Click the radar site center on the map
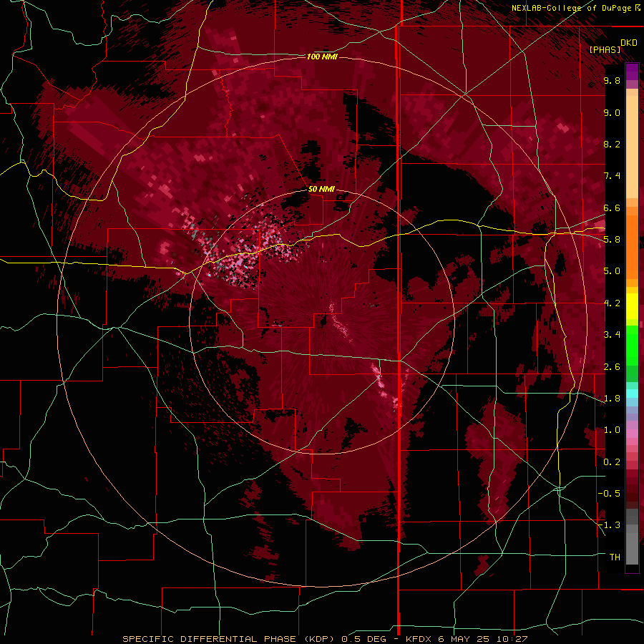This screenshot has height=644, width=644. click(x=323, y=321)
